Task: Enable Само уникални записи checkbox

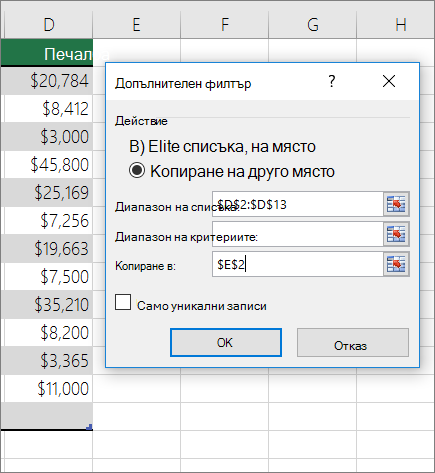Action: pyautogui.click(x=123, y=302)
